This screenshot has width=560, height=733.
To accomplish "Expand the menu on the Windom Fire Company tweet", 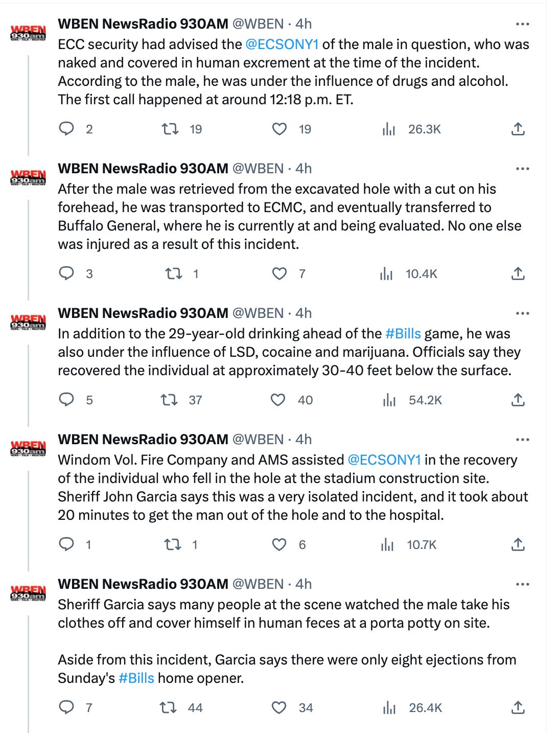I will pos(522,440).
